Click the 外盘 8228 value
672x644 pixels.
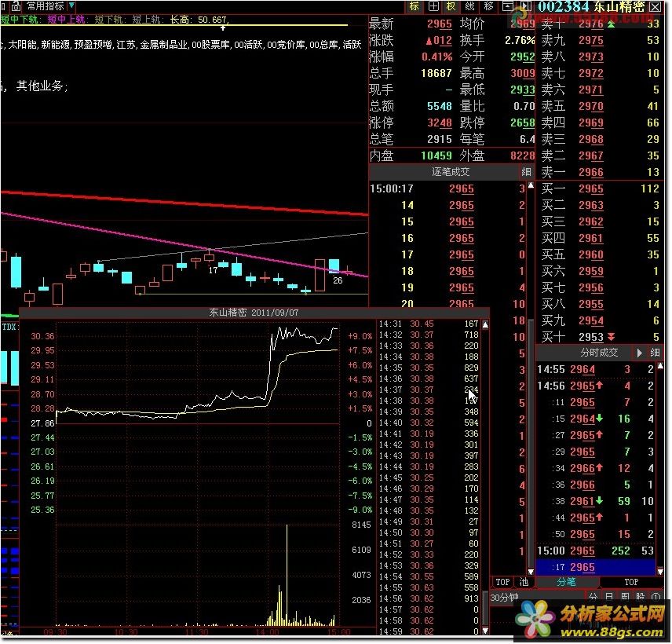522,156
